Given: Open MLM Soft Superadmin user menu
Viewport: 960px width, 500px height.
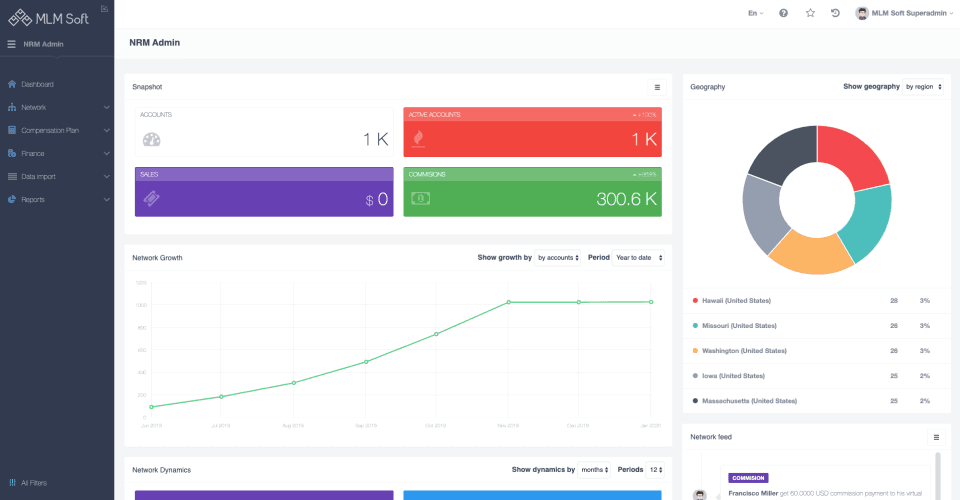Looking at the screenshot, I should [x=904, y=13].
